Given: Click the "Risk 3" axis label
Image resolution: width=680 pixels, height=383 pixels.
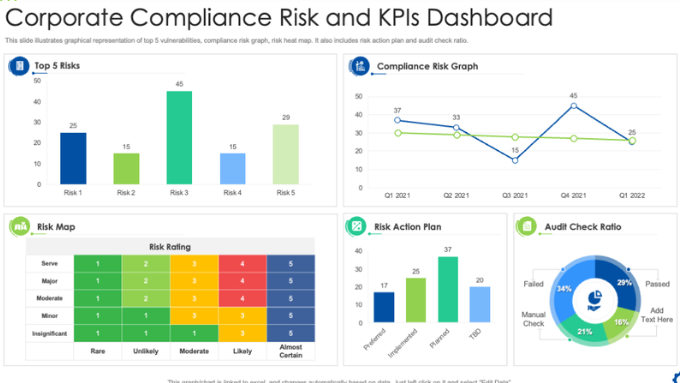Looking at the screenshot, I should (179, 193).
